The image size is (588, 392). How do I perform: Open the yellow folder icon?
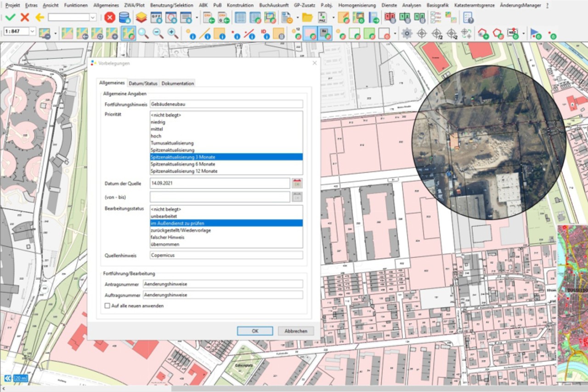coord(307,17)
